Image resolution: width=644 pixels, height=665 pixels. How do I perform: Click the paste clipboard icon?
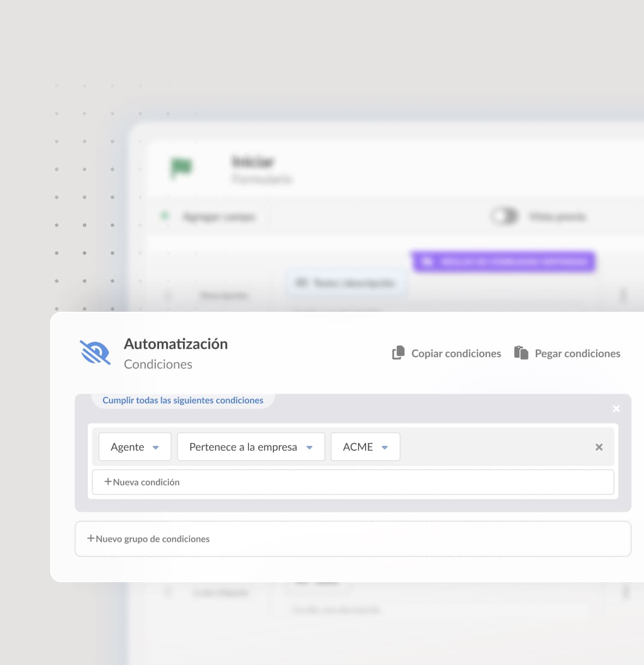pyautogui.click(x=521, y=353)
